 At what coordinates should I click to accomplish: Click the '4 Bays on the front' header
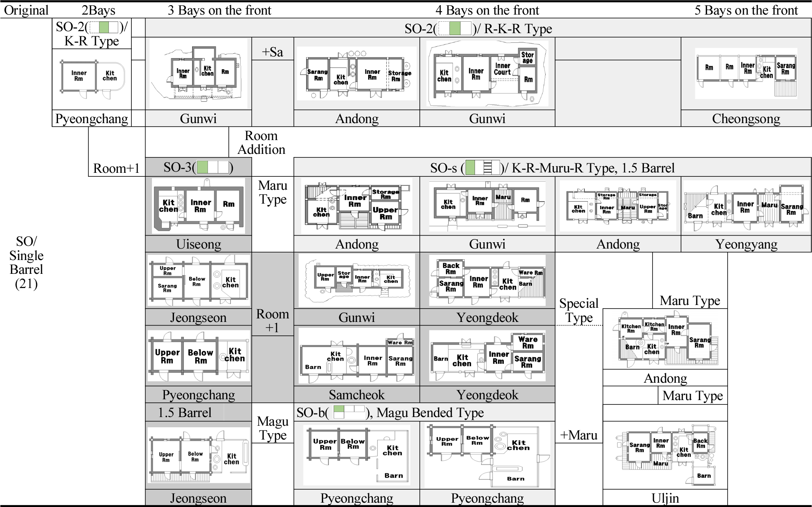(x=487, y=10)
